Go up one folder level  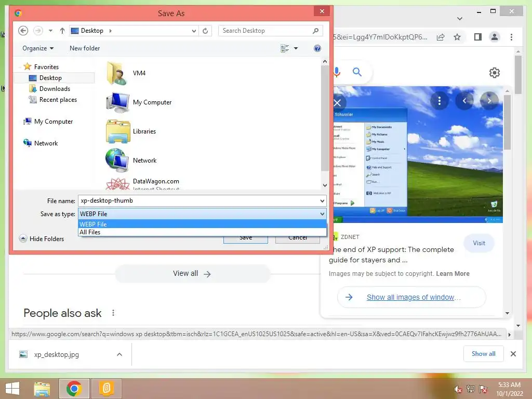click(x=62, y=31)
